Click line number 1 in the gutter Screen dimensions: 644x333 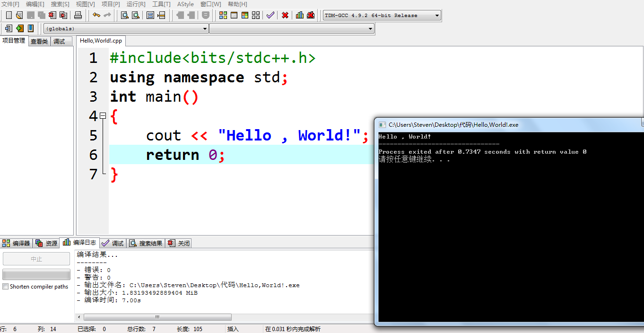coord(93,58)
